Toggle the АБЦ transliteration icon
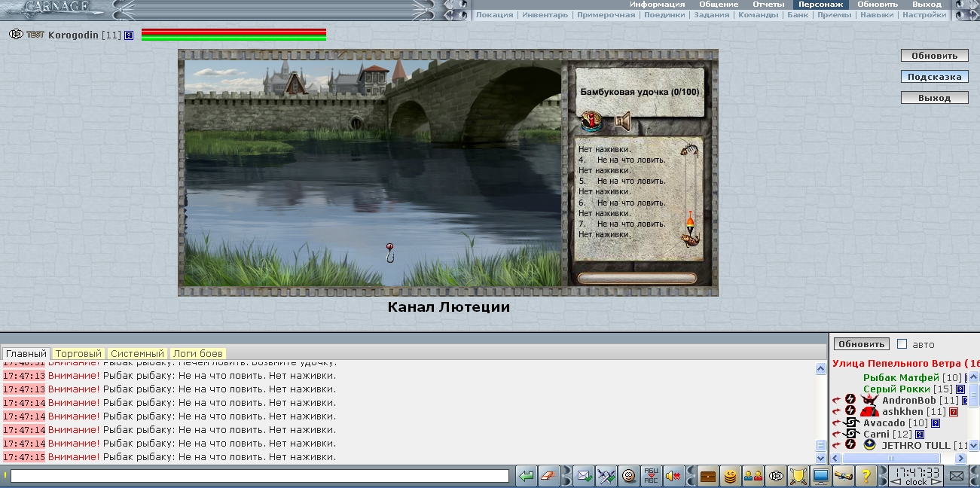Screen dimensions: 980x488 click(651, 476)
